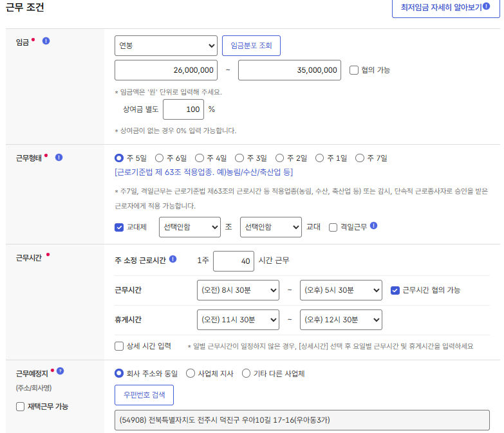This screenshot has width=504, height=433.
Task: Uncheck the 교대제 checkbox
Action: [119, 227]
